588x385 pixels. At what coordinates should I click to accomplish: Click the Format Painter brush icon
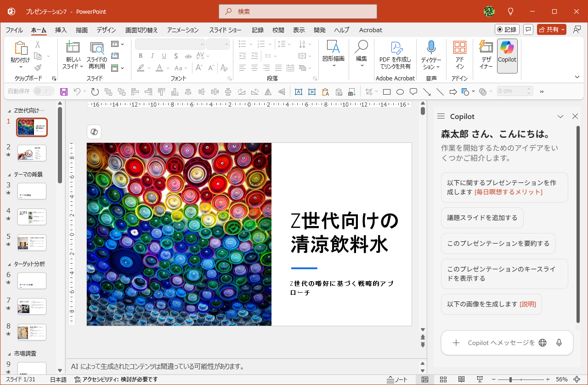(38, 68)
